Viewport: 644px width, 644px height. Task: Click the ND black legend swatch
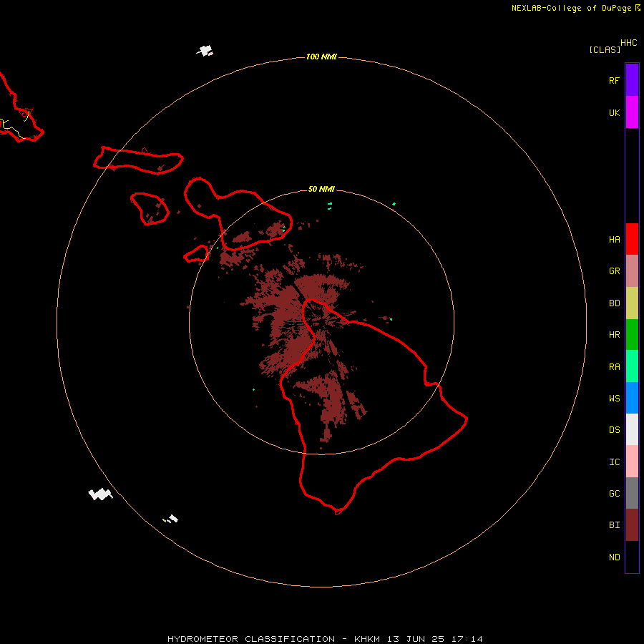pos(632,557)
